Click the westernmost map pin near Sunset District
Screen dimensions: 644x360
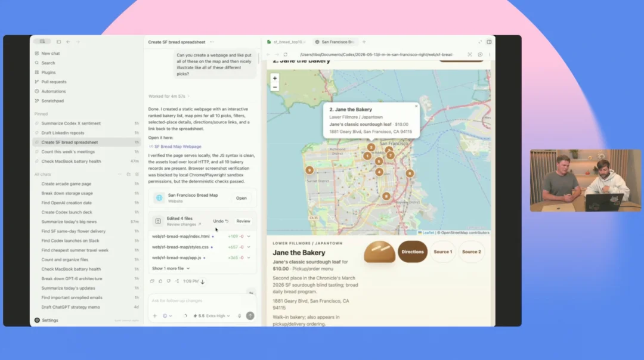click(309, 170)
